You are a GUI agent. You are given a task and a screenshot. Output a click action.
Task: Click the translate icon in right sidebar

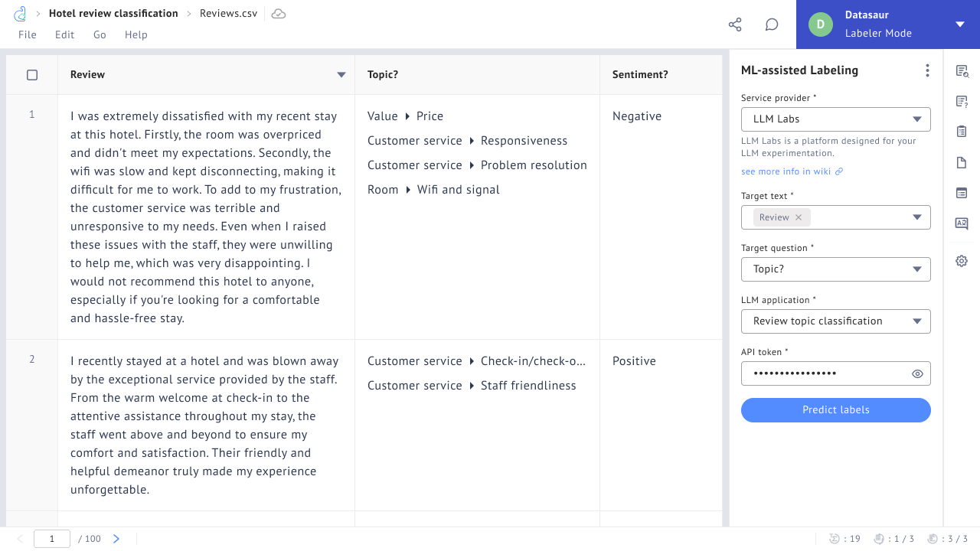click(962, 223)
